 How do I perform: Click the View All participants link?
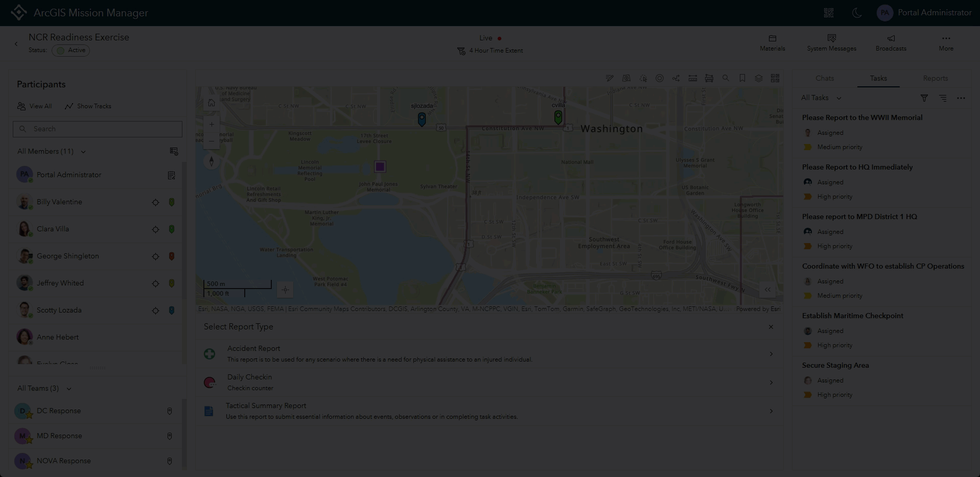pyautogui.click(x=34, y=106)
